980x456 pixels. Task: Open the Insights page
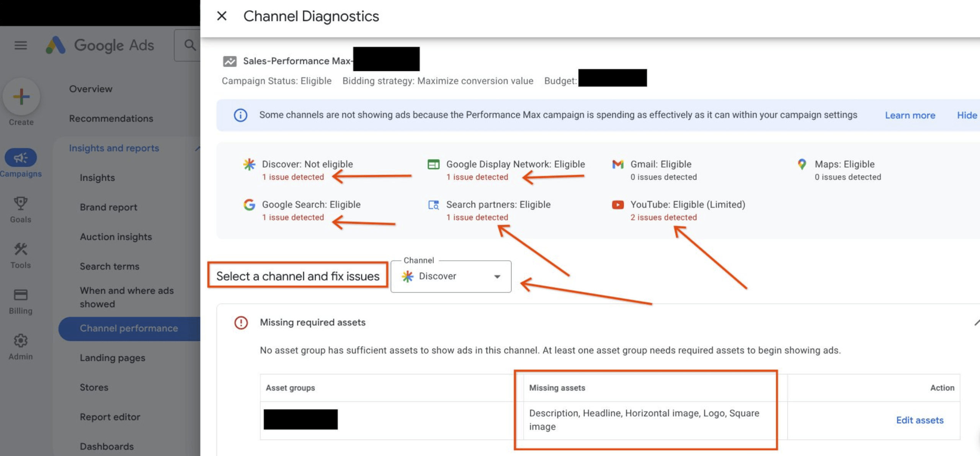click(97, 178)
